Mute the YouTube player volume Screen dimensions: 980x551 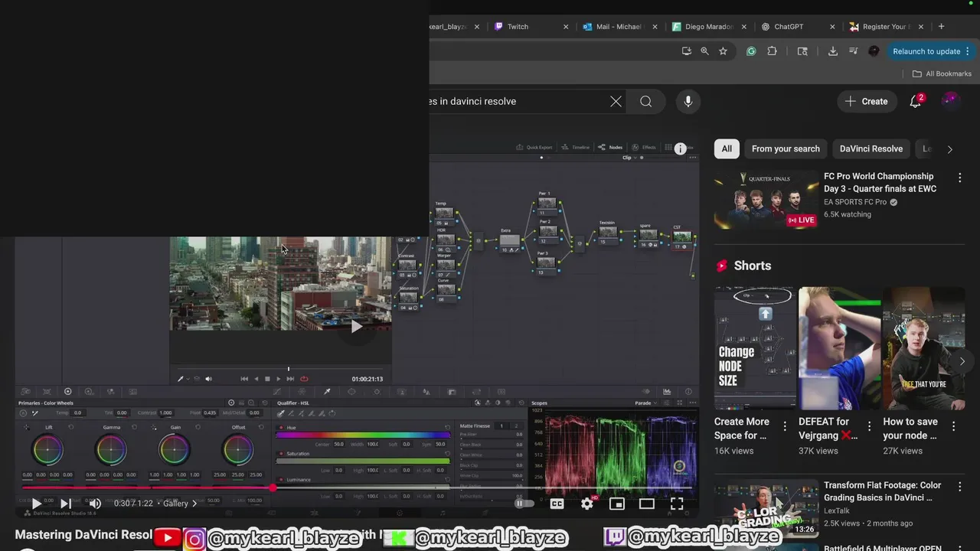pyautogui.click(x=95, y=504)
